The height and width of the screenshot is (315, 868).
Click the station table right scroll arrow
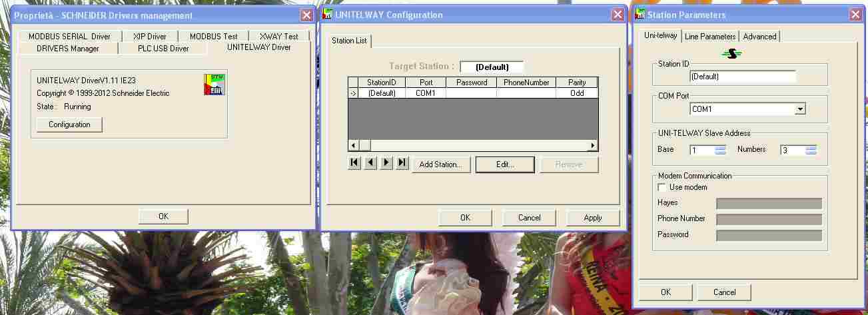[x=593, y=145]
